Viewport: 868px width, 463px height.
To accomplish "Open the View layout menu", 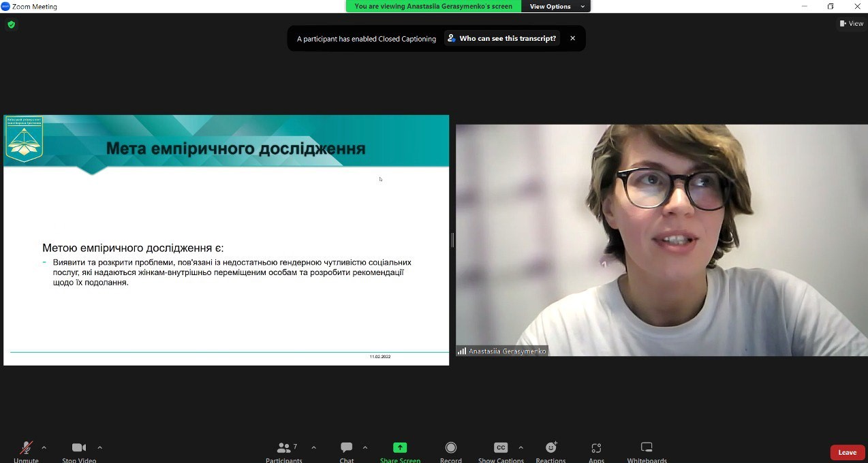I will pyautogui.click(x=852, y=24).
